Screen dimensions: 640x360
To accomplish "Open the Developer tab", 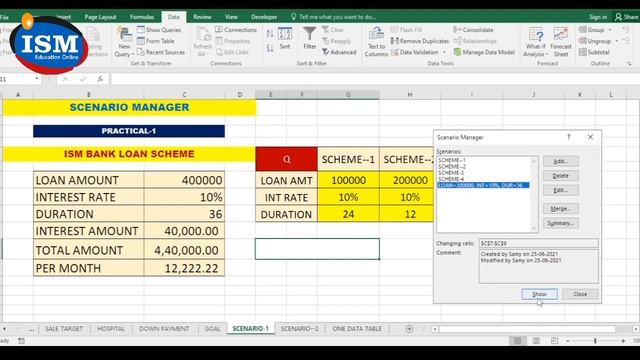I will (x=264, y=17).
